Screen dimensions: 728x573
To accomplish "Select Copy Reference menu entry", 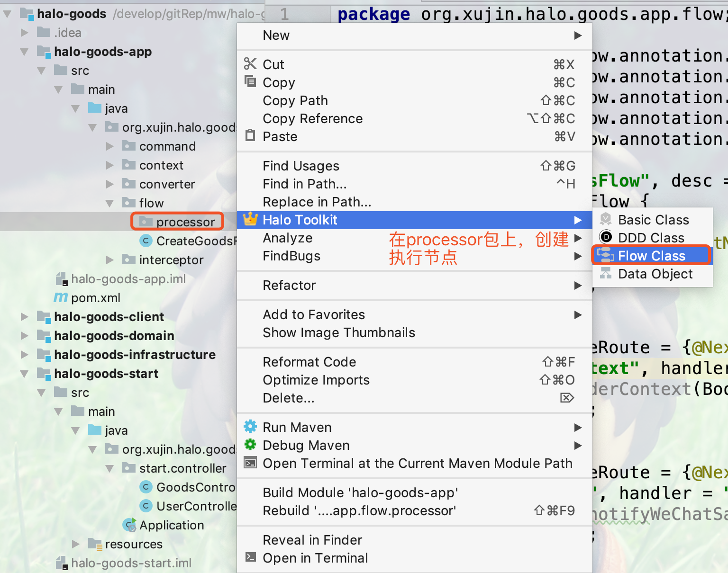I will [415, 118].
